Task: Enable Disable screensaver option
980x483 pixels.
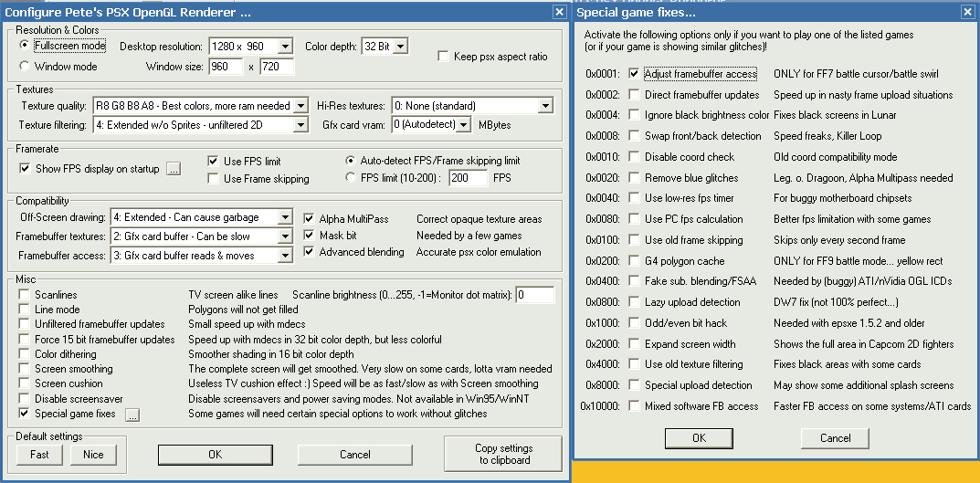Action: point(25,398)
